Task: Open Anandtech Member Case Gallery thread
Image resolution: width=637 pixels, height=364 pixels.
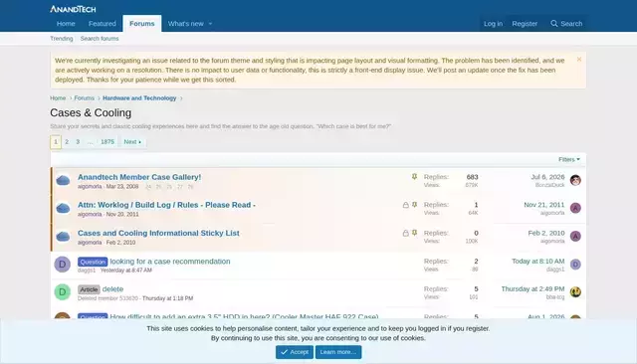Action: pos(139,177)
